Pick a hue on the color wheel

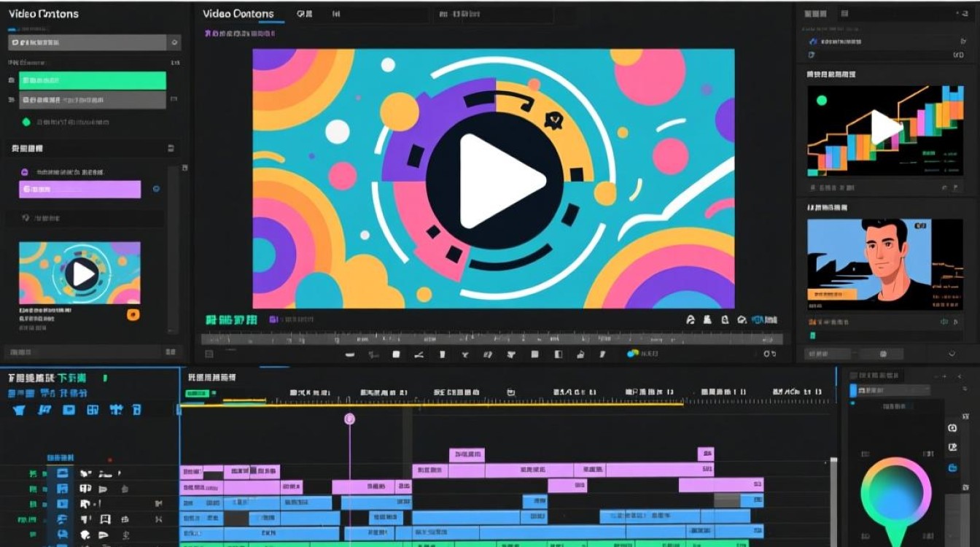895,494
